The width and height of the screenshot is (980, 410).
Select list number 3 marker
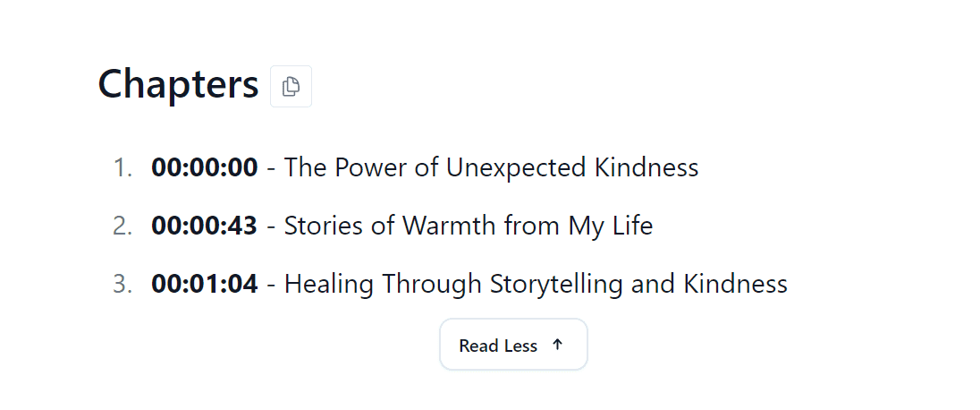point(122,284)
